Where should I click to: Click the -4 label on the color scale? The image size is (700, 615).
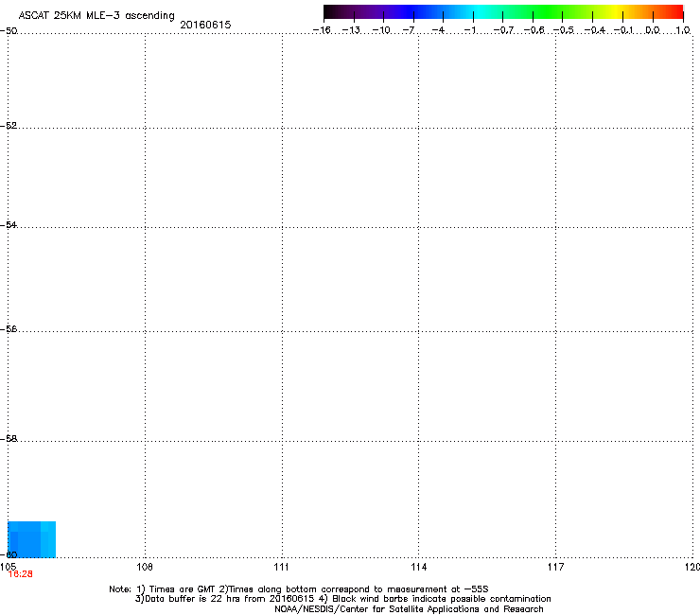438,30
